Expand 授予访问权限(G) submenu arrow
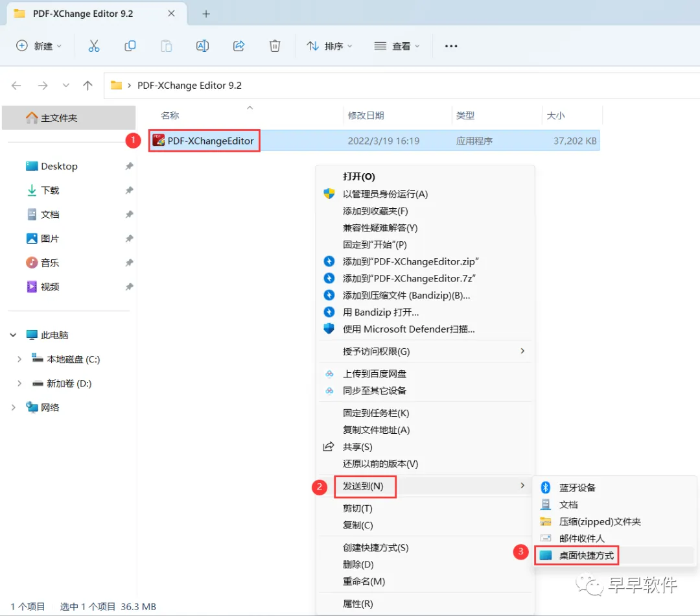The width and height of the screenshot is (700, 616). pyautogui.click(x=522, y=351)
